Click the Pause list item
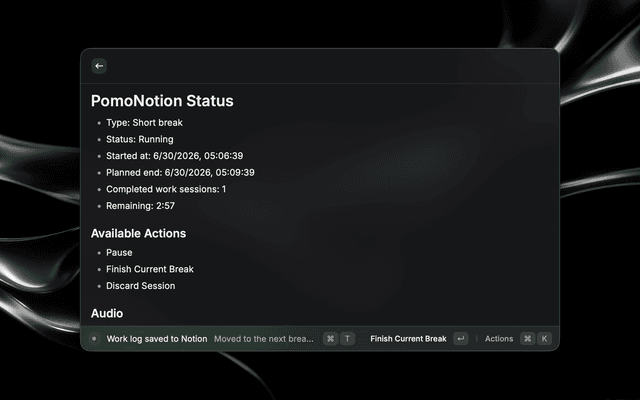Viewport: 640px width, 400px height. (x=119, y=253)
